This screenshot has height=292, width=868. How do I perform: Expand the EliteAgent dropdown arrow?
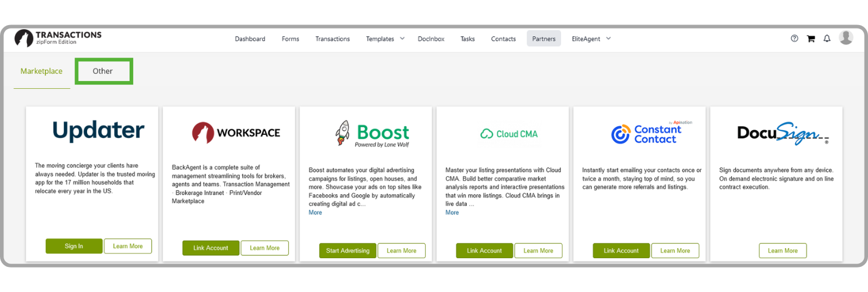coord(608,39)
